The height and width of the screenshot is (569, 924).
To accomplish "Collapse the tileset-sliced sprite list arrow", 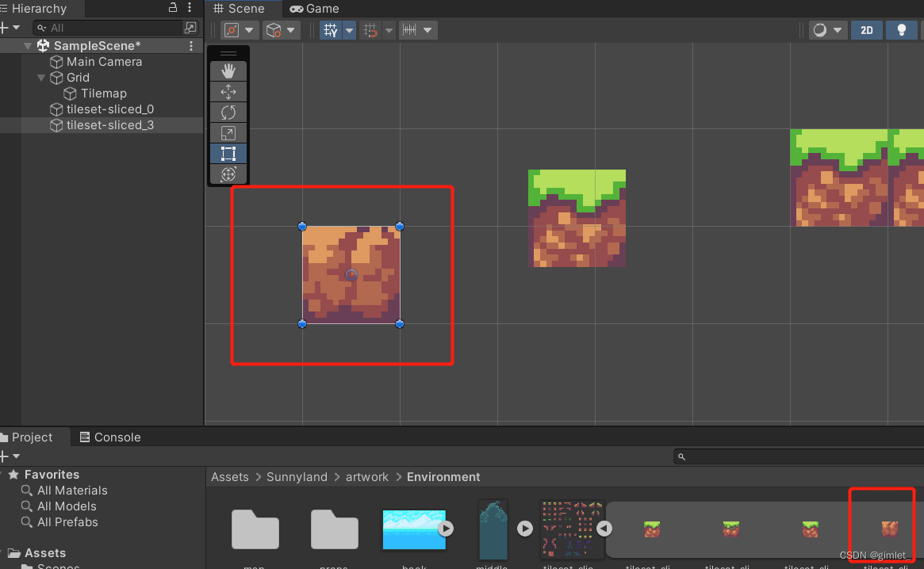I will click(x=604, y=529).
